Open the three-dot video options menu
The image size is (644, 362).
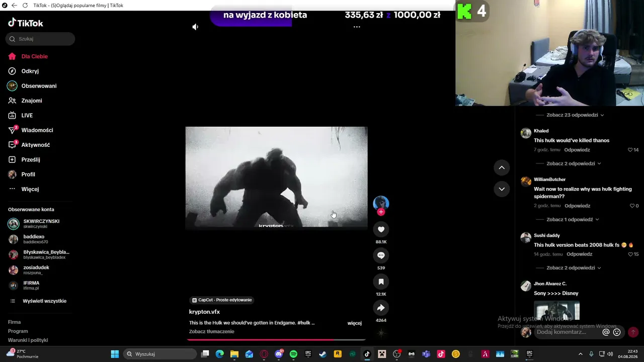coord(357,27)
